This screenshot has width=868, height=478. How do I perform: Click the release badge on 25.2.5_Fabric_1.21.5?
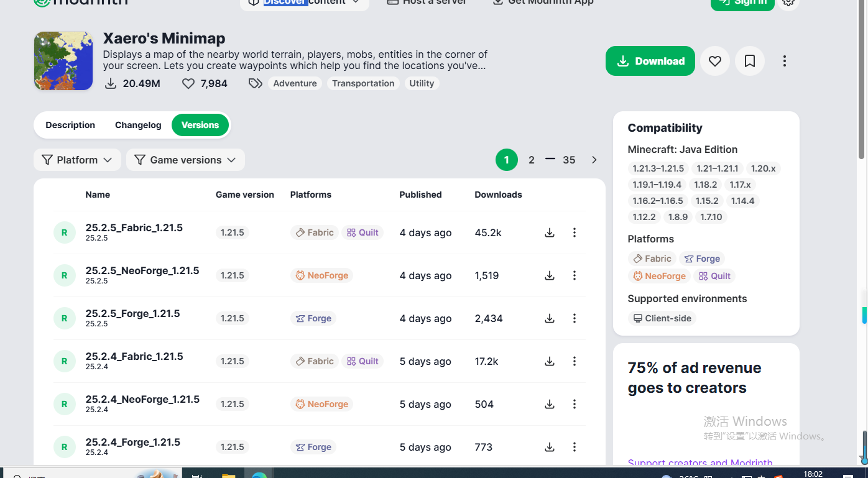64,232
